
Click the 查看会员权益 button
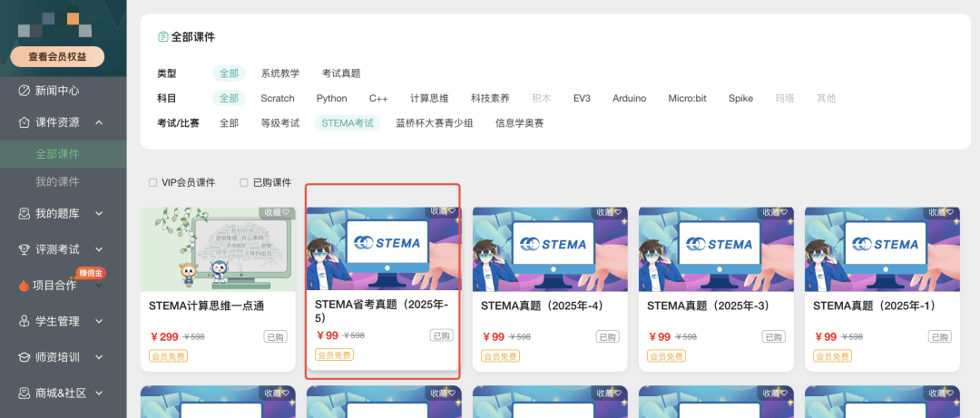tap(57, 57)
